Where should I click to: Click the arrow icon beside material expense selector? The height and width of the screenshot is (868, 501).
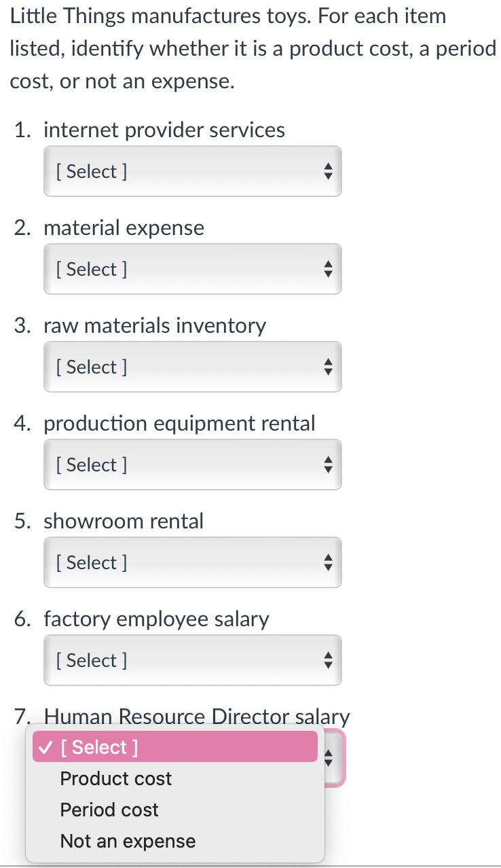328,269
